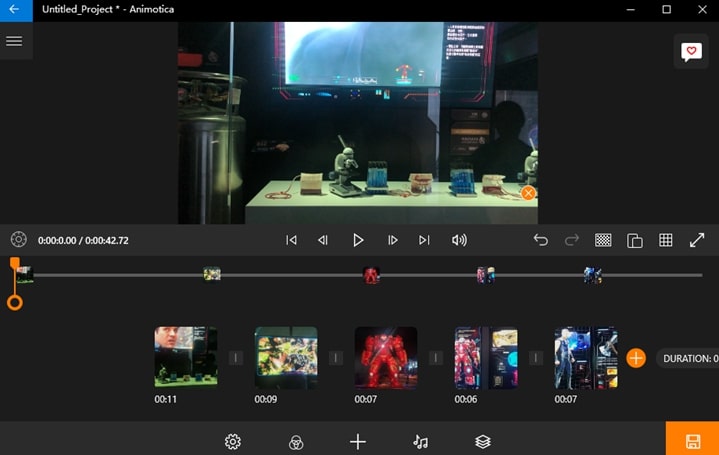Viewport: 719px width, 455px height.
Task: Step forward one frame
Action: pos(392,240)
